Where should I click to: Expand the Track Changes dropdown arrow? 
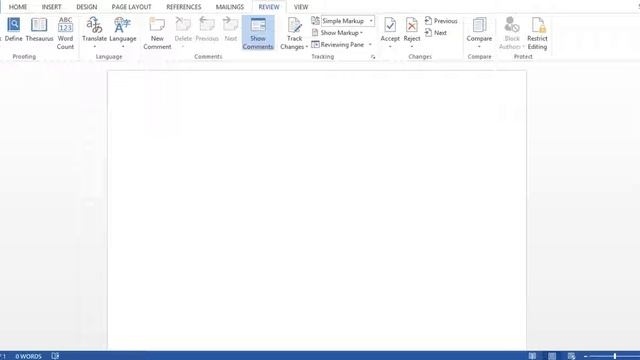[x=307, y=47]
